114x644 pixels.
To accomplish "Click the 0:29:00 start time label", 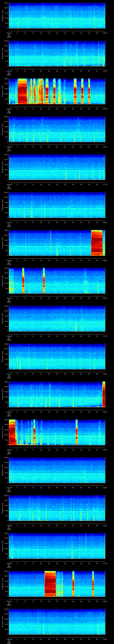I will point(9,298).
